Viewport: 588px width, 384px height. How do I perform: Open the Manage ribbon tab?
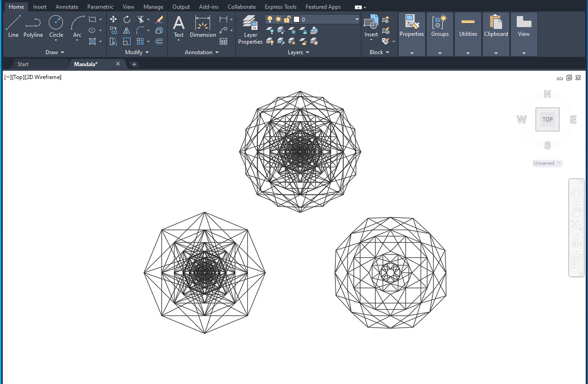click(153, 7)
